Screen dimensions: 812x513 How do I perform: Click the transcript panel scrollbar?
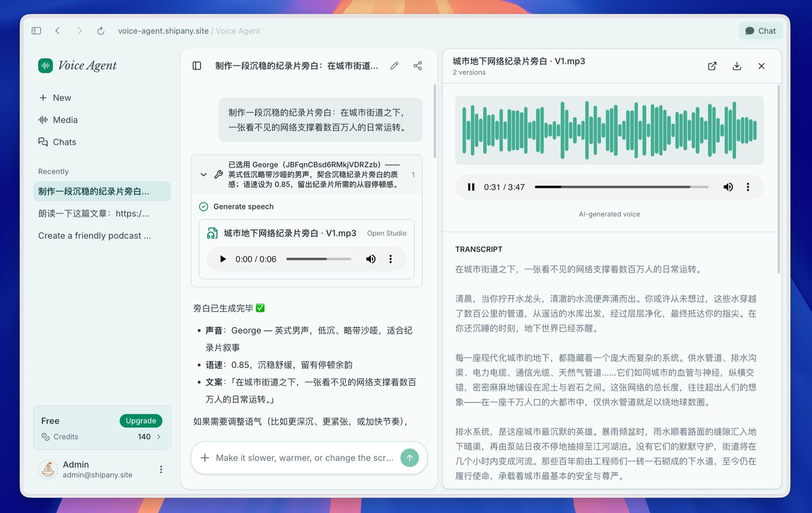(x=779, y=179)
